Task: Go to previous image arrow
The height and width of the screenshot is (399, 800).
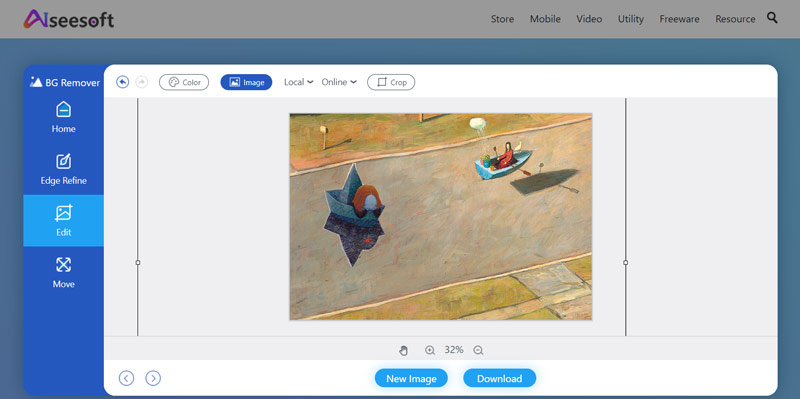Action: [x=127, y=378]
